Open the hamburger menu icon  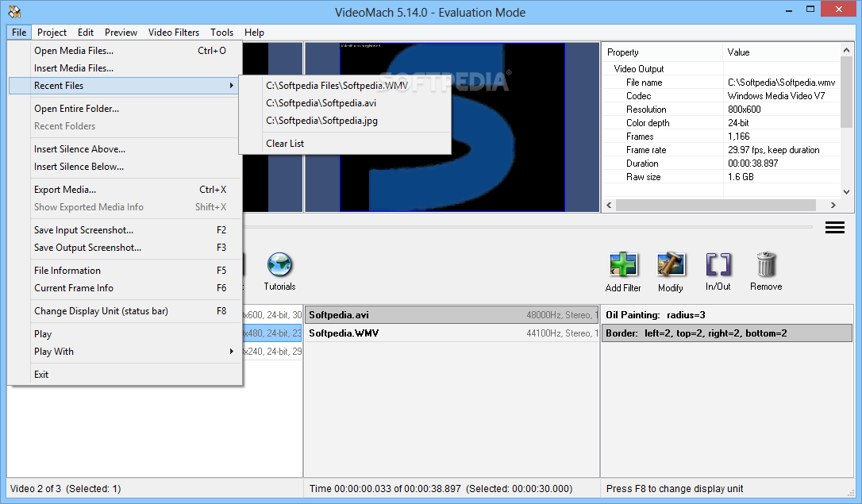pos(834,228)
